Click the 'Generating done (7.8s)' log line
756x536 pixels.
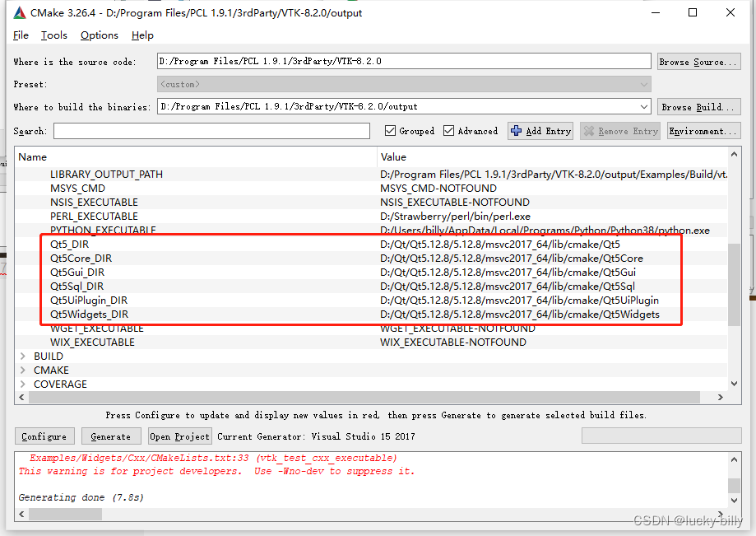(81, 497)
